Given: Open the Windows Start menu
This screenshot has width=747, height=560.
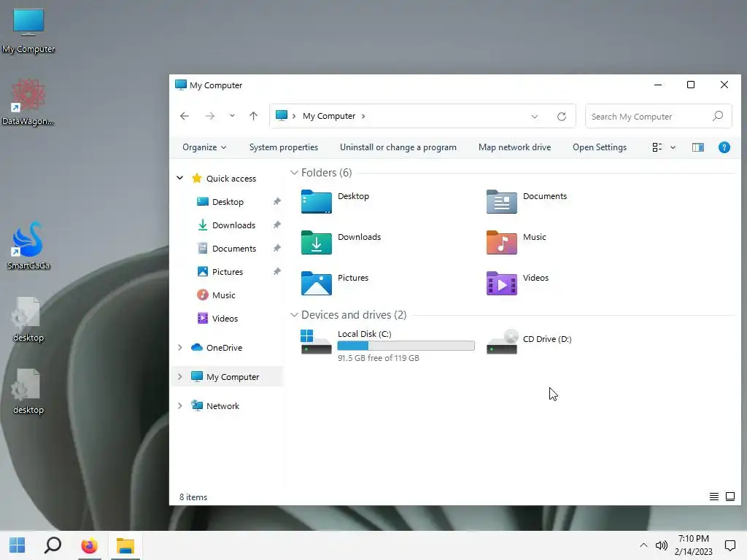Looking at the screenshot, I should [x=18, y=545].
